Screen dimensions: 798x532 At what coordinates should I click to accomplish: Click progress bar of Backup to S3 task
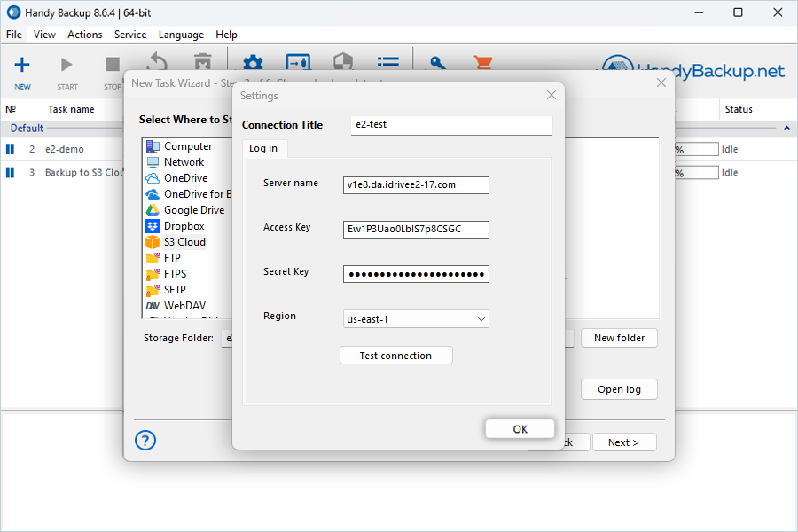click(x=696, y=173)
